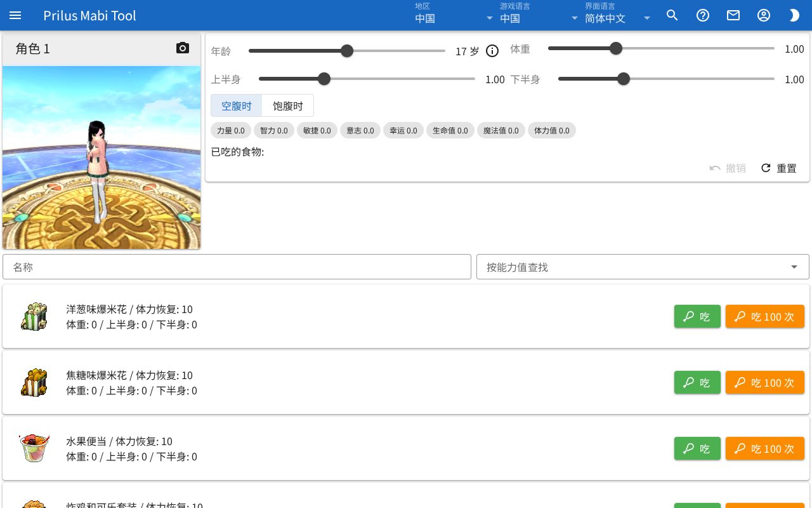Screen dimensions: 812x508
Task: Click the 幸运 0.0 stat chip
Action: tap(403, 130)
